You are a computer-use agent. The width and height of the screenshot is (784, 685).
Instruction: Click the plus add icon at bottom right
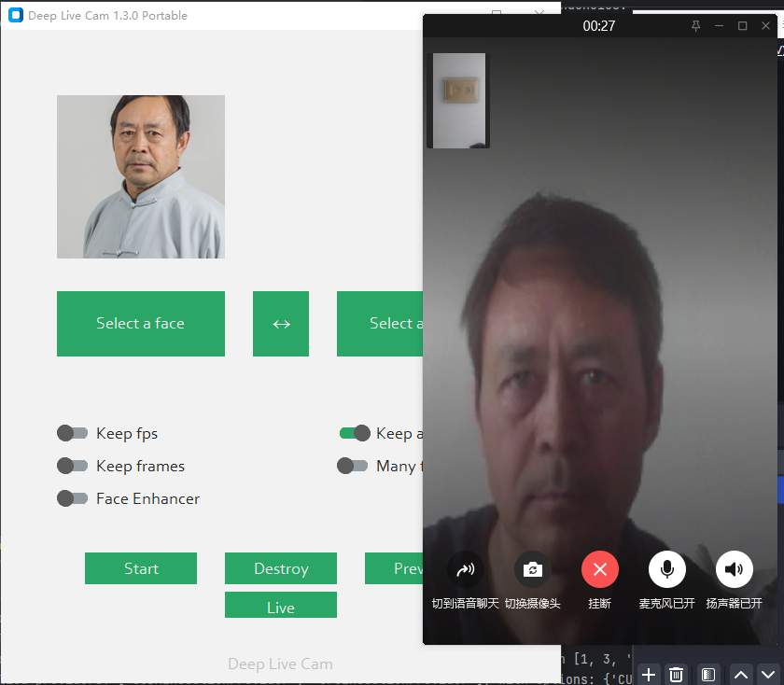[649, 674]
